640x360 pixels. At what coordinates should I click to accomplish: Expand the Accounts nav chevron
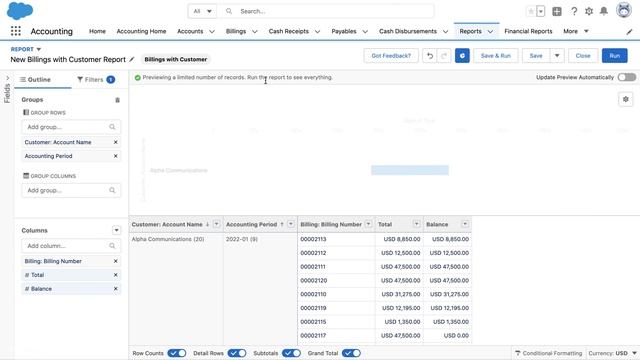(212, 31)
